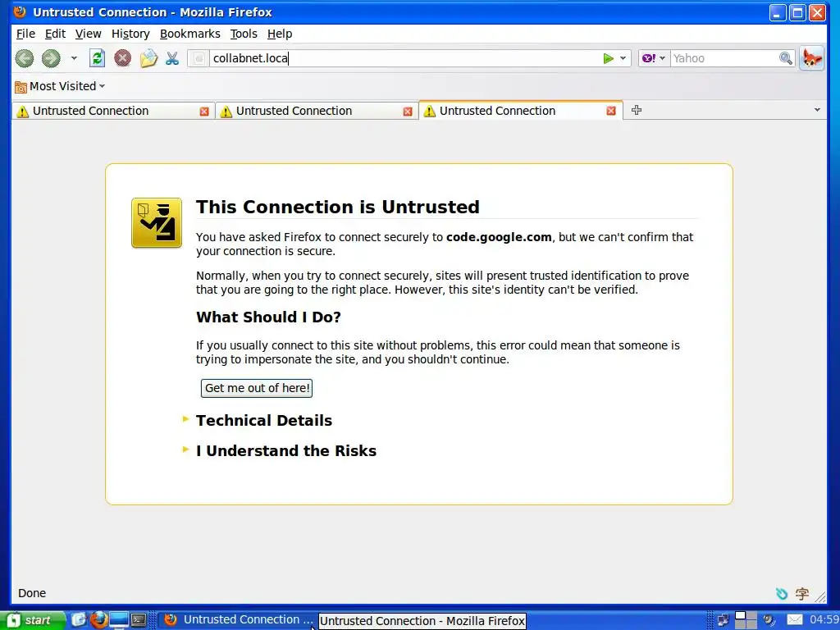Viewport: 840px width, 630px height.
Task: Close the third Untrusted Connection tab
Action: [x=610, y=111]
